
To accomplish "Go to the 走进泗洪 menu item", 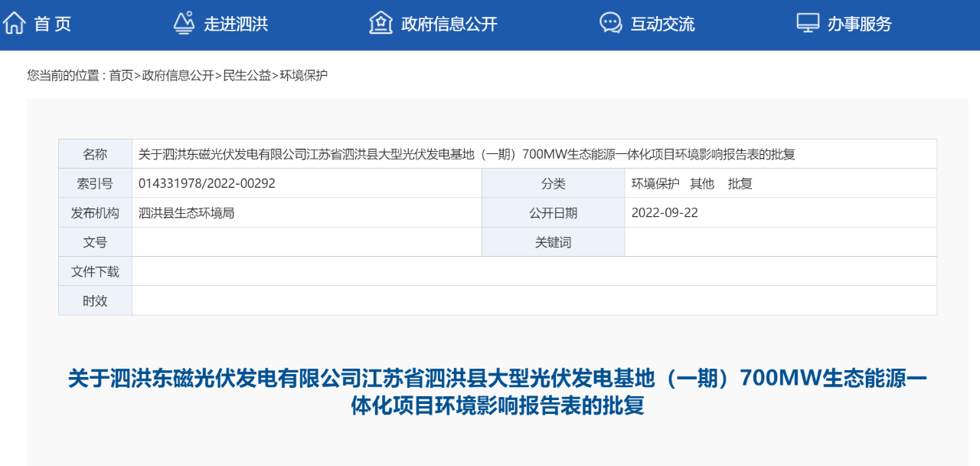I will pos(236,24).
